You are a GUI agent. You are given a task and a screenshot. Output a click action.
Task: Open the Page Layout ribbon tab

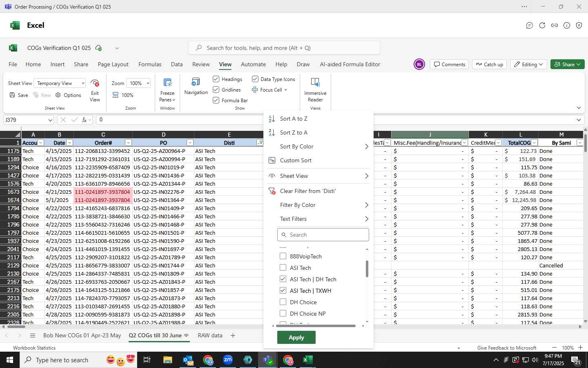(x=113, y=64)
